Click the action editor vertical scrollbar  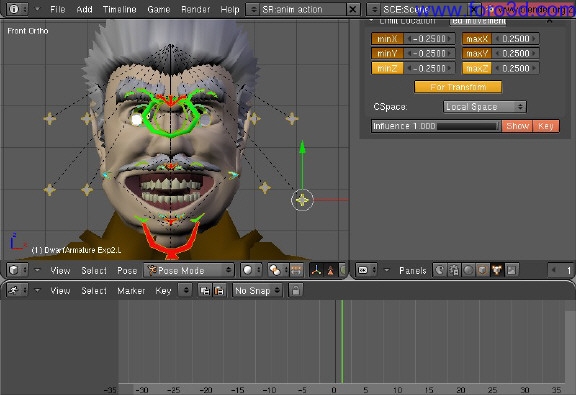570,342
